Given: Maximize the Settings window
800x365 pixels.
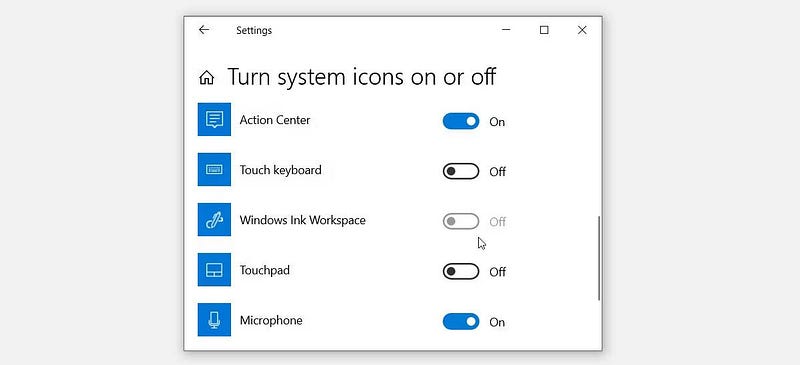Looking at the screenshot, I should click(544, 30).
